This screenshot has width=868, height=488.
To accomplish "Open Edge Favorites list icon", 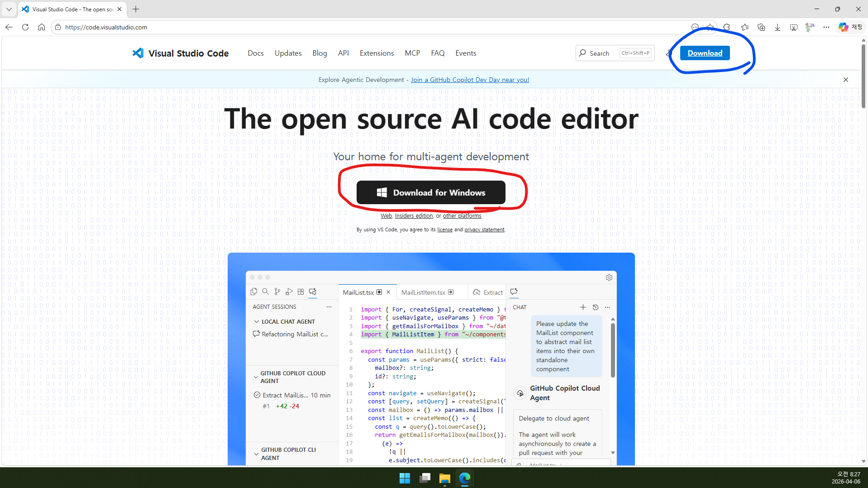I will coord(744,27).
